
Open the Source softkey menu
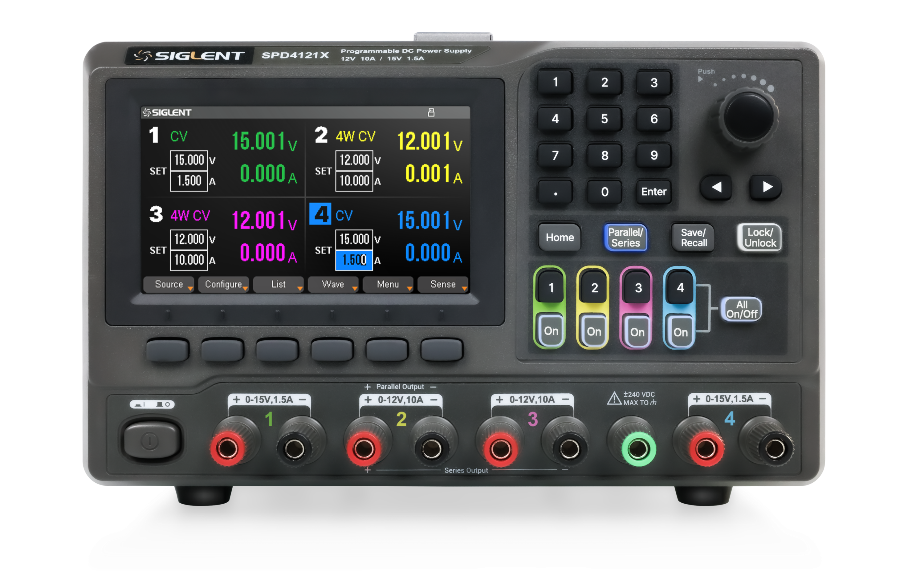coord(169,285)
